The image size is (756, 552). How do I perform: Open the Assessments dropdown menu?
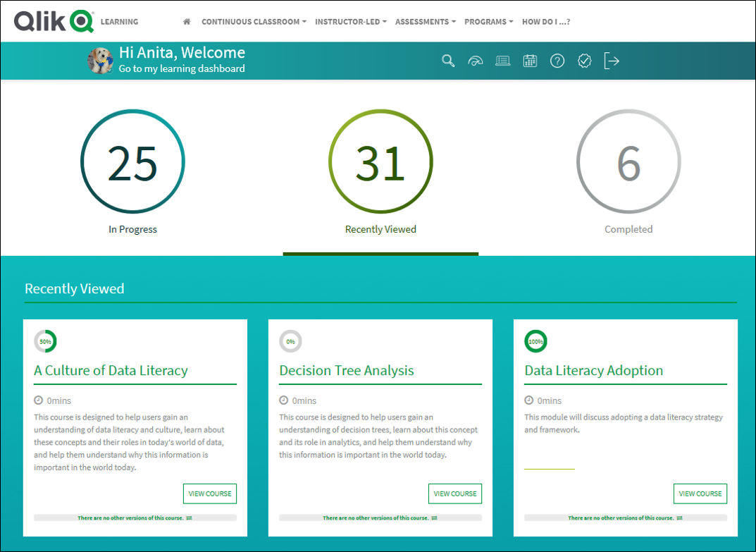(425, 22)
